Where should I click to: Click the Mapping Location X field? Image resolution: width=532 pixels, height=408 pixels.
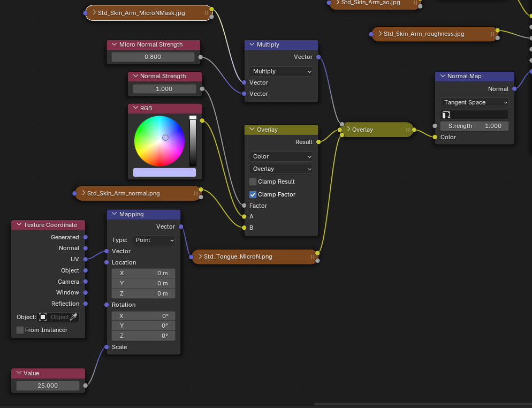(x=143, y=273)
